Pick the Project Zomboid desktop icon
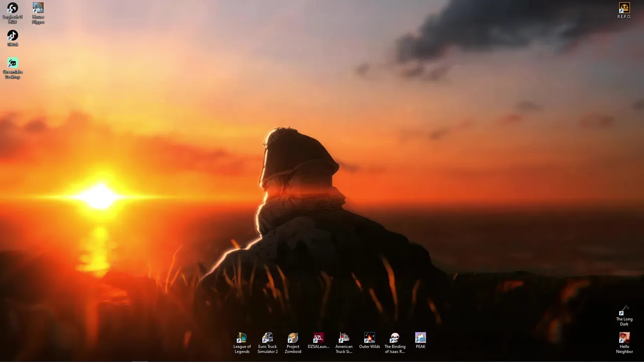This screenshot has width=644, height=362. pyautogui.click(x=293, y=343)
